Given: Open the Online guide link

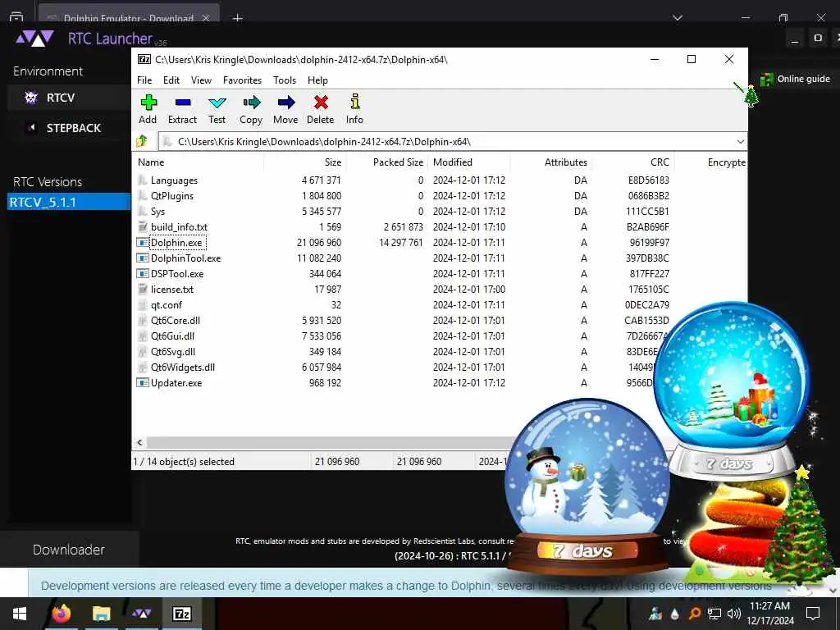Looking at the screenshot, I should pyautogui.click(x=795, y=80).
